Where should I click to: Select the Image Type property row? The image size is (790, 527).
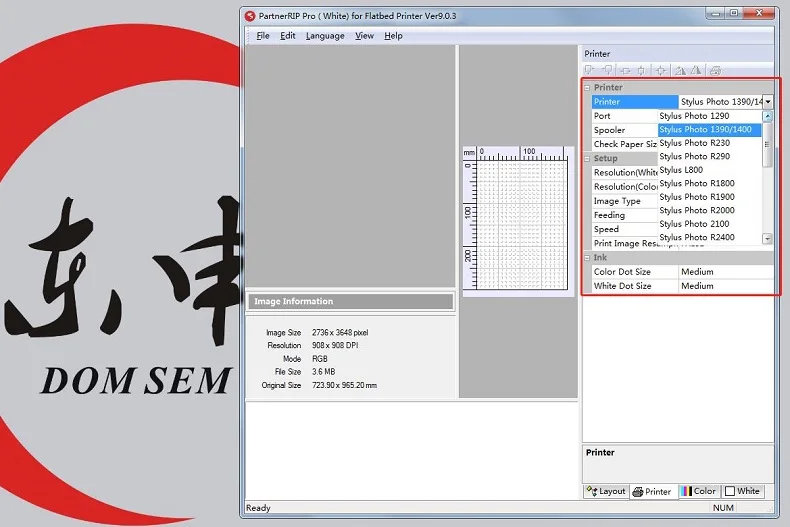625,201
